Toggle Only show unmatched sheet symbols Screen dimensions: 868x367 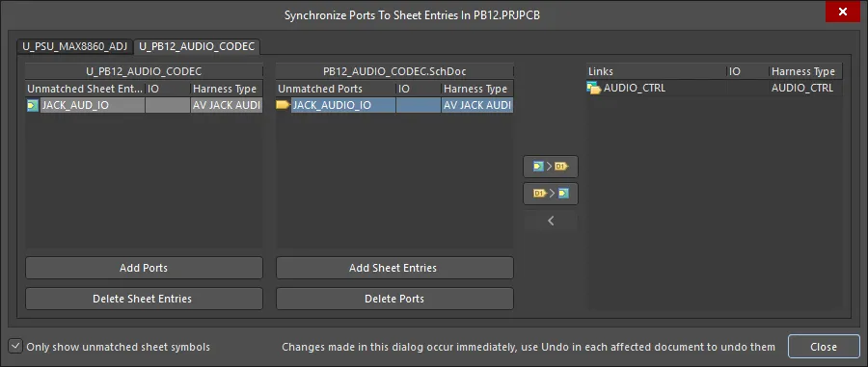point(16,347)
